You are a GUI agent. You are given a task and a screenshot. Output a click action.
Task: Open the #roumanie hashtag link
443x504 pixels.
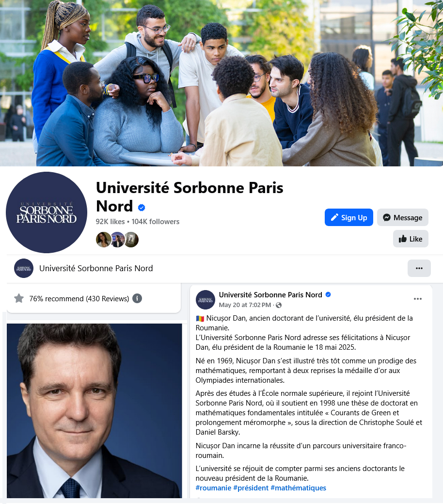(213, 488)
